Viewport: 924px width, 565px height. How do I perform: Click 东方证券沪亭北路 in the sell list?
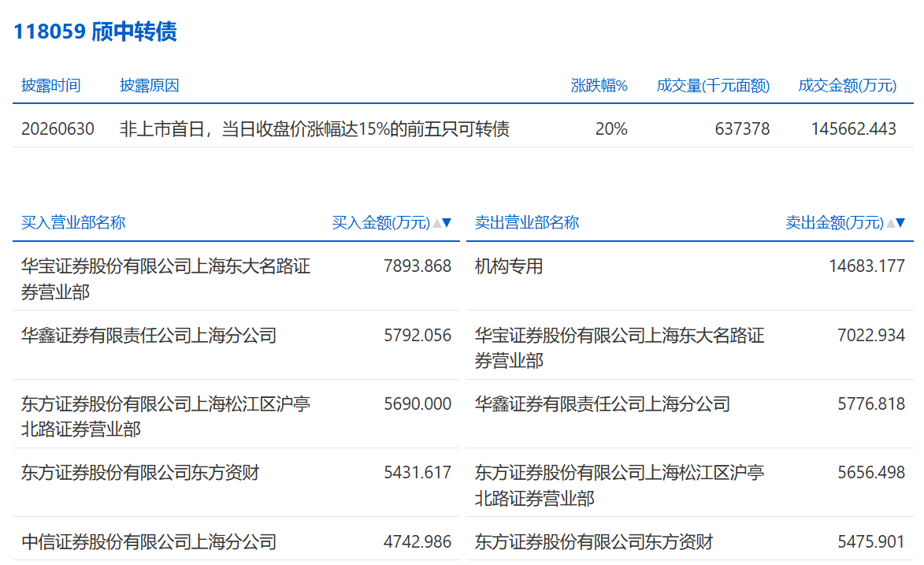(619, 485)
